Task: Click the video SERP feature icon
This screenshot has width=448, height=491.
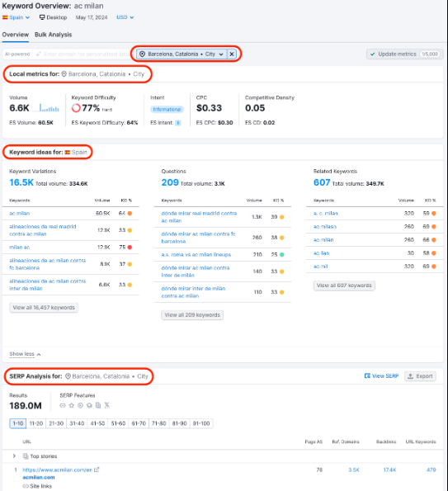Action: pos(81,405)
